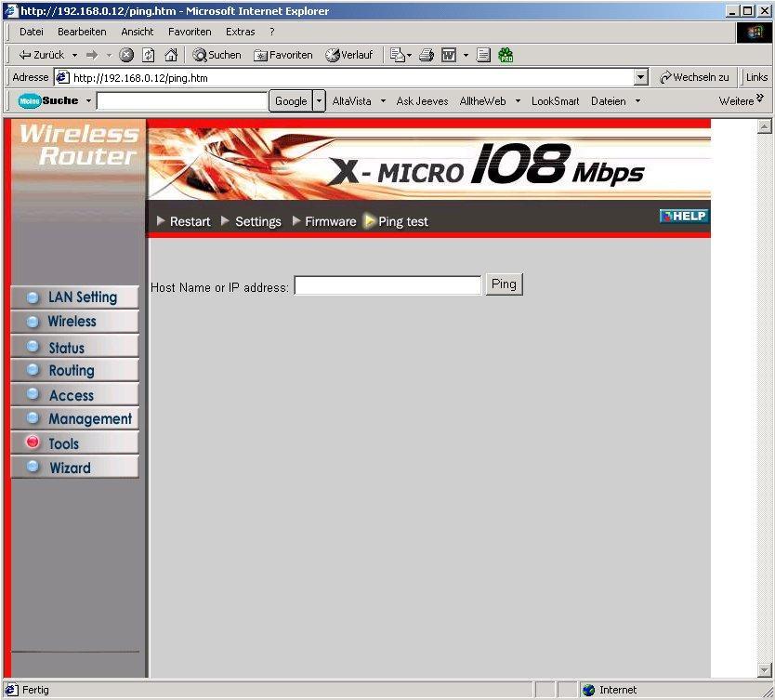Click the green PRO toolbar icon
The image size is (775, 700).
coord(506,55)
